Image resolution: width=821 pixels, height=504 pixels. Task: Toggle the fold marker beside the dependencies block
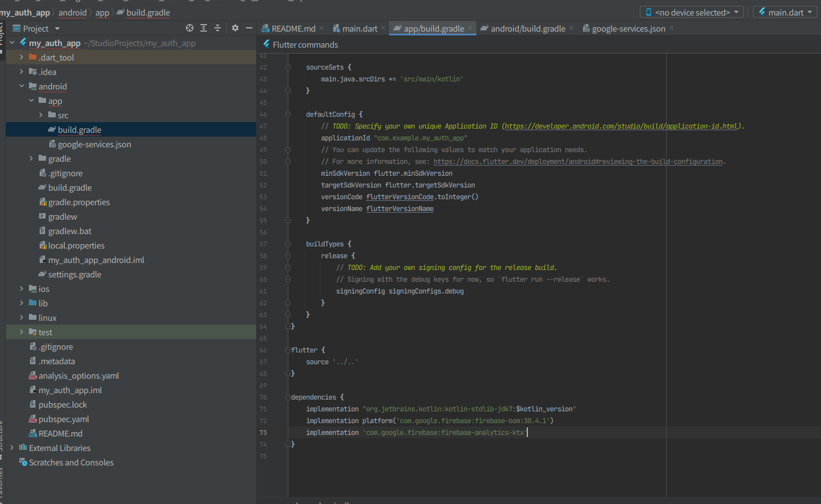pos(288,397)
